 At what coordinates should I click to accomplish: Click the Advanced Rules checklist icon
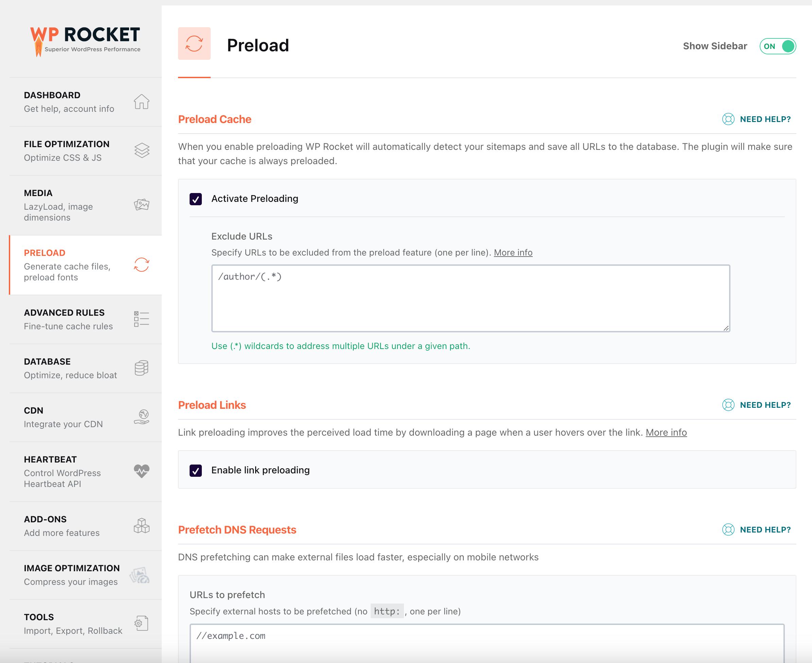[142, 319]
